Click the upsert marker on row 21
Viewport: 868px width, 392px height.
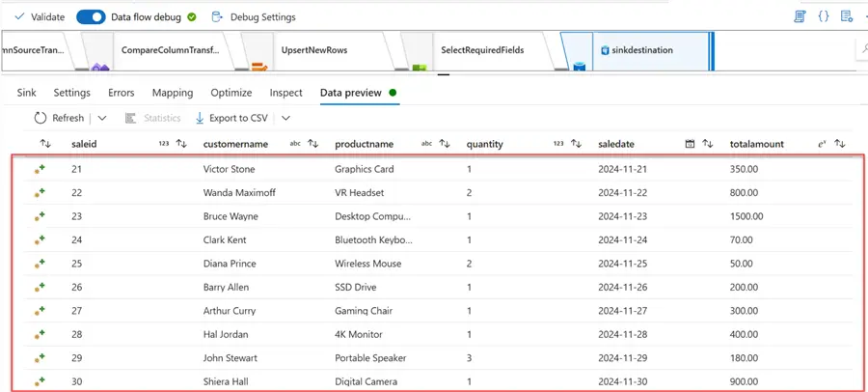[40, 169]
